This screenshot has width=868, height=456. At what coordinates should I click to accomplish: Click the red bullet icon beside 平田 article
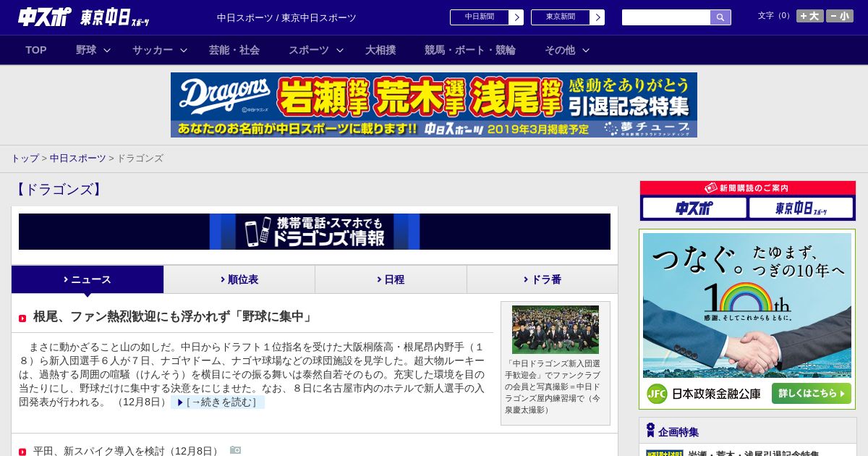click(x=22, y=452)
